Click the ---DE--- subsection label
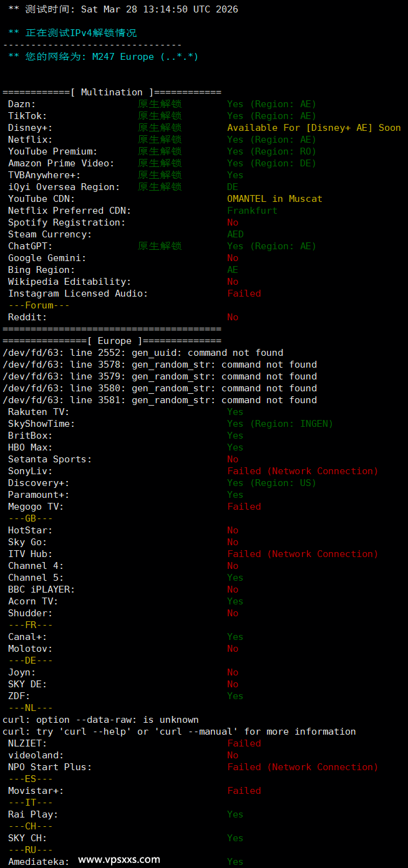 point(31,661)
